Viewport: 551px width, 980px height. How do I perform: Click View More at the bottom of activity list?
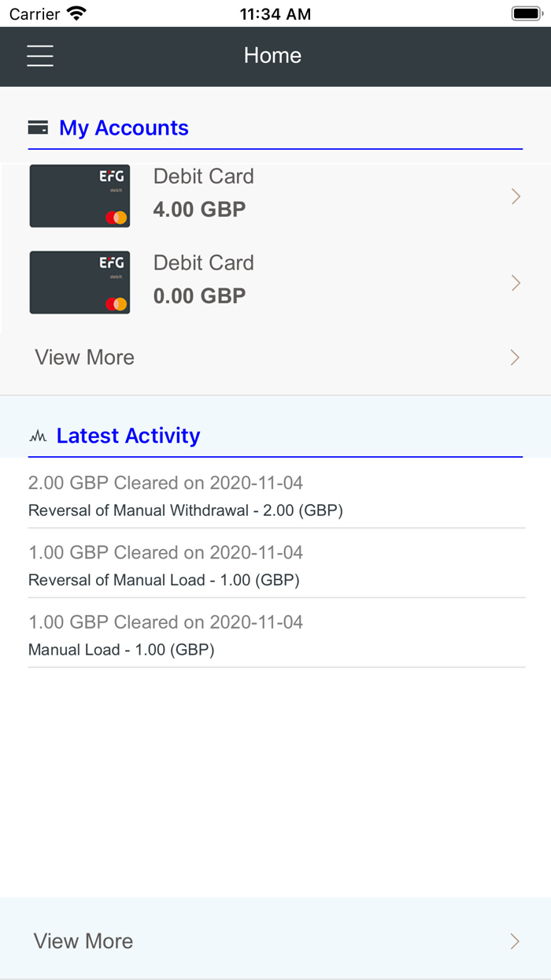point(83,941)
